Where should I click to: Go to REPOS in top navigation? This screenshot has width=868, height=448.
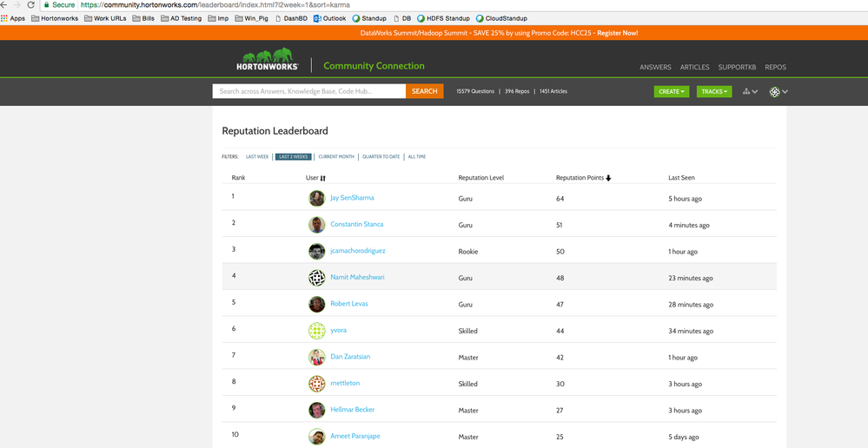click(x=776, y=68)
